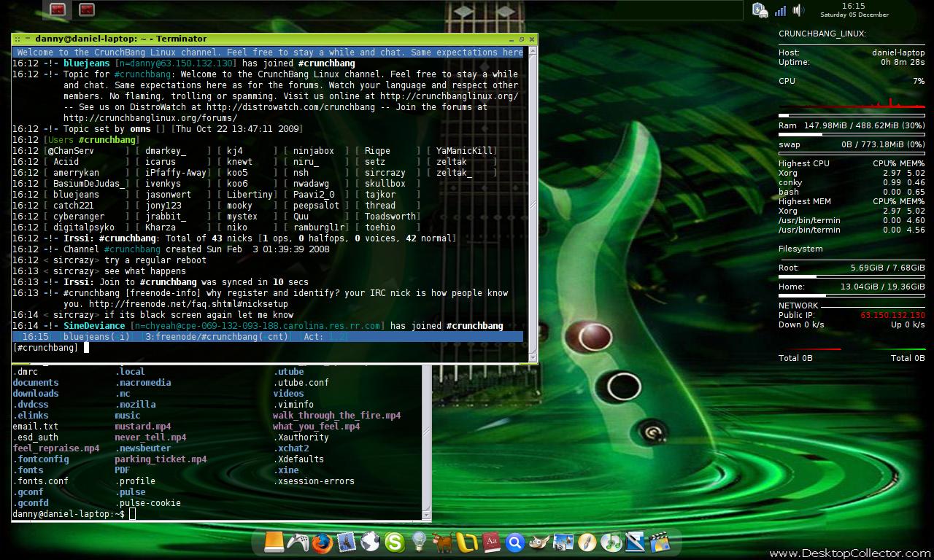Screen dimensions: 934x560
Task: Launch GIMP from the dock
Action: [x=539, y=542]
